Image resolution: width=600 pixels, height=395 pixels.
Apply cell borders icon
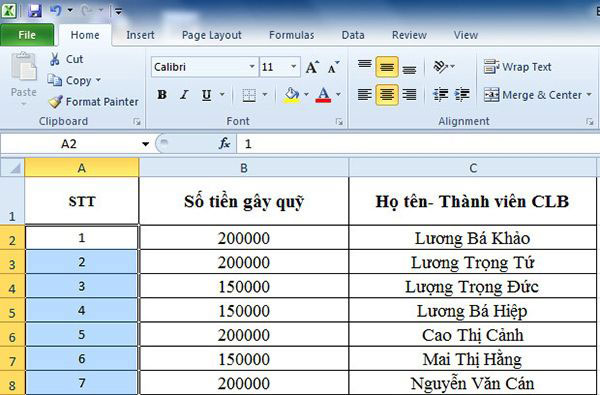point(249,95)
